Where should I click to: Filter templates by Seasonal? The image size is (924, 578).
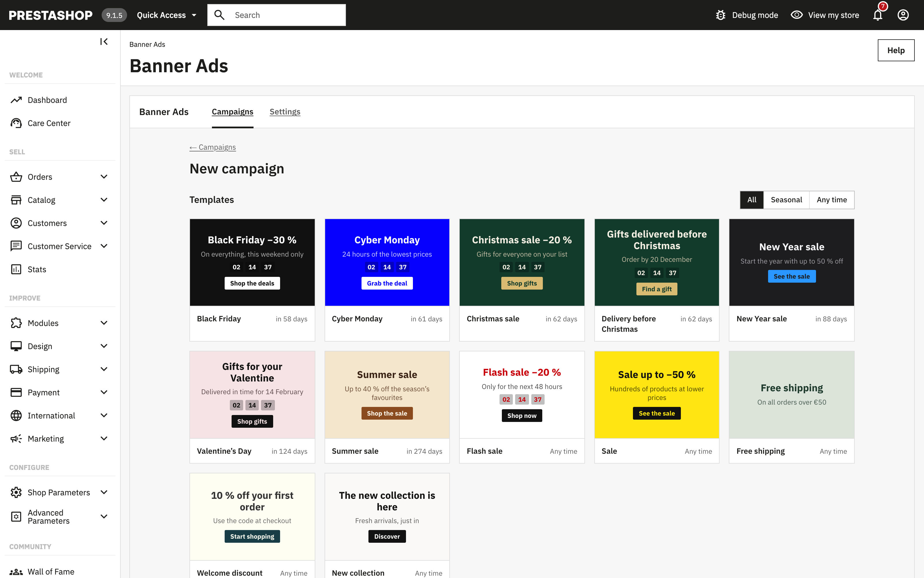(786, 200)
